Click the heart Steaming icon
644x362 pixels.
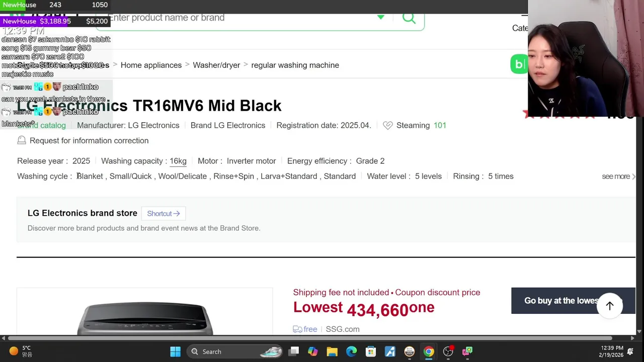(x=387, y=125)
